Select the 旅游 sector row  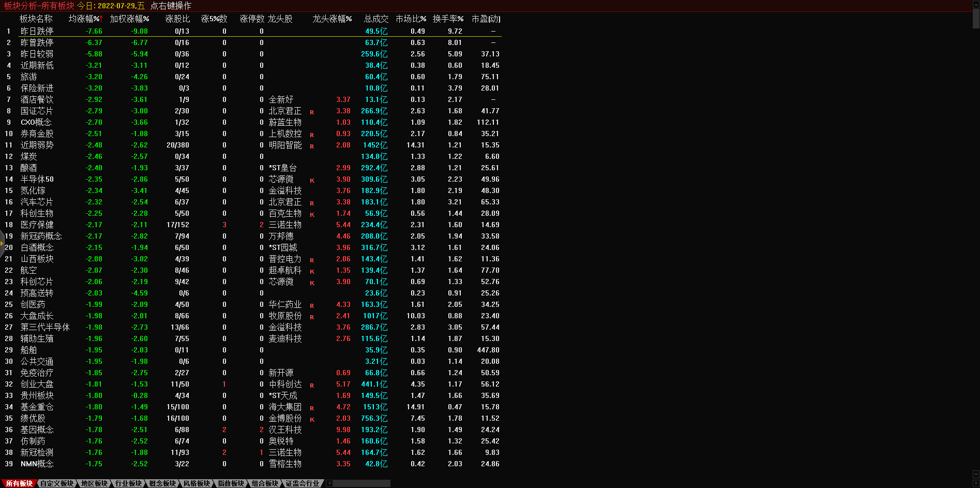coord(29,77)
